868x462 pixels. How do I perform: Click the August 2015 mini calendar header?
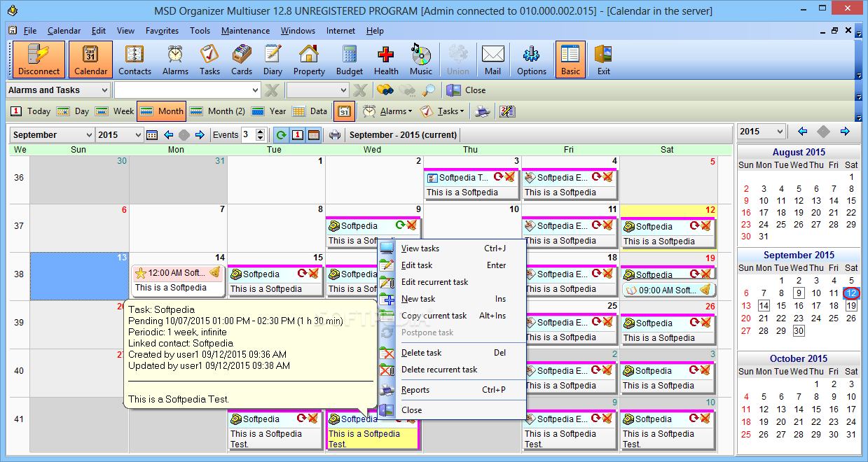pos(799,152)
